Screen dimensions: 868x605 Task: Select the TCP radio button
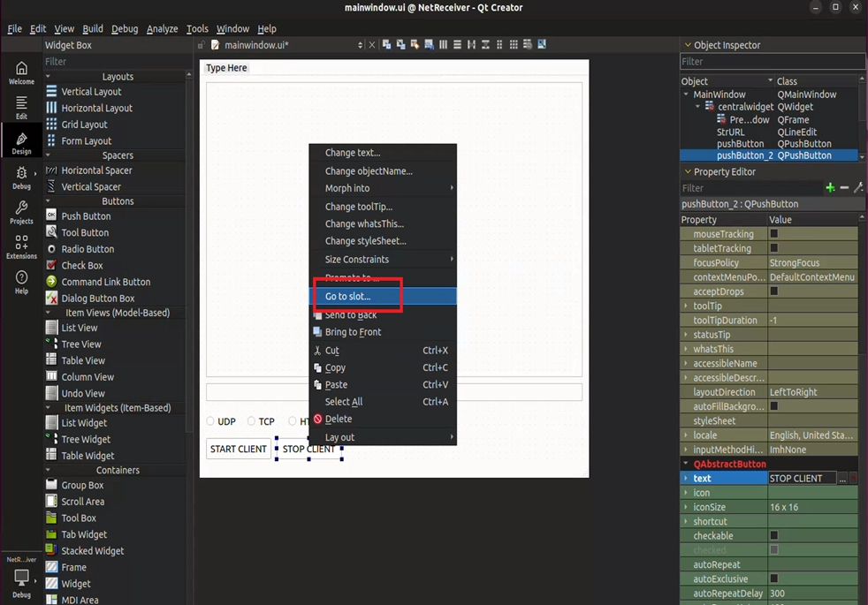(x=251, y=421)
